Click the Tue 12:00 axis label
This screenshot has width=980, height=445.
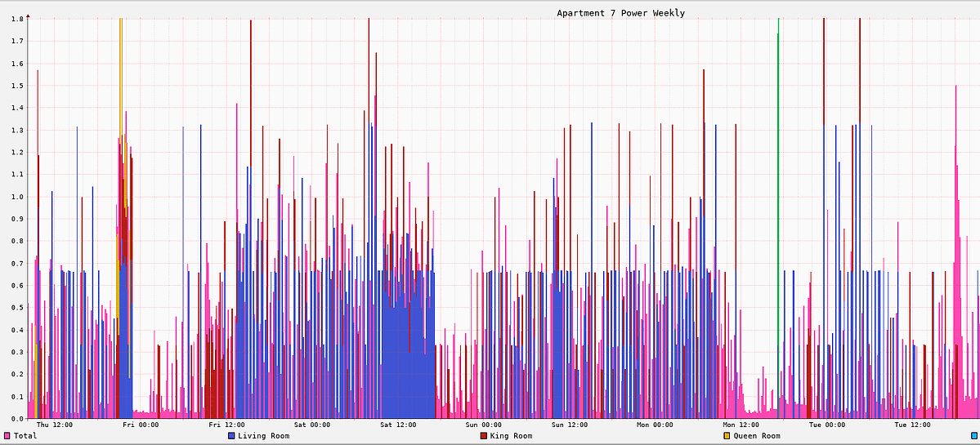click(x=913, y=425)
